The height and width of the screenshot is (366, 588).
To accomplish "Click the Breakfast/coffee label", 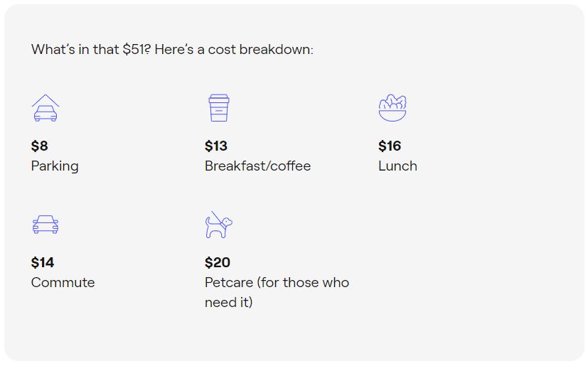I will (x=257, y=166).
